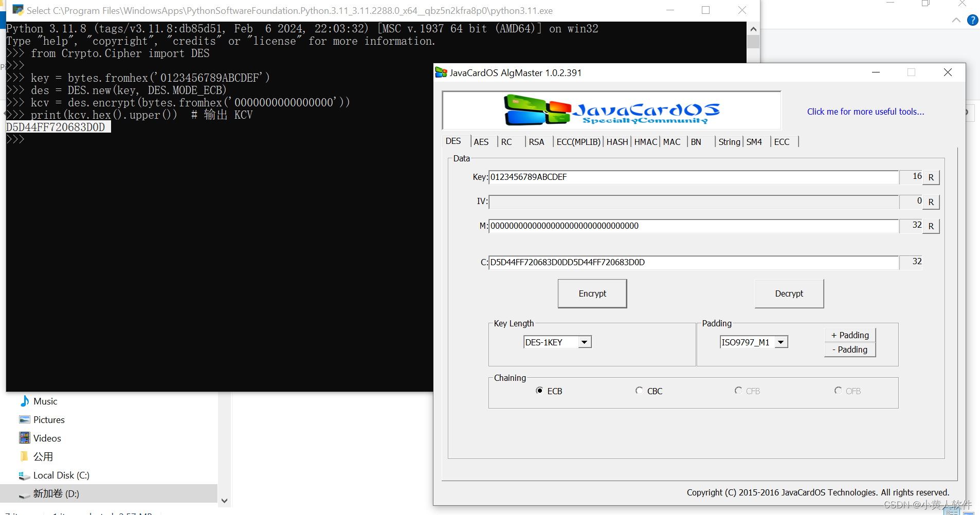Open 'Click me for more useful tools' link
The width and height of the screenshot is (980, 515).
tap(865, 112)
